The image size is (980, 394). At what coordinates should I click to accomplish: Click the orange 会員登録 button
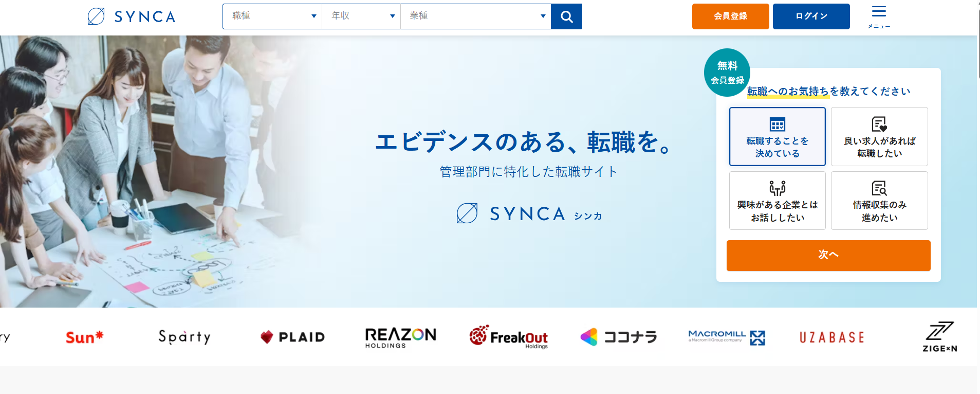(x=730, y=16)
